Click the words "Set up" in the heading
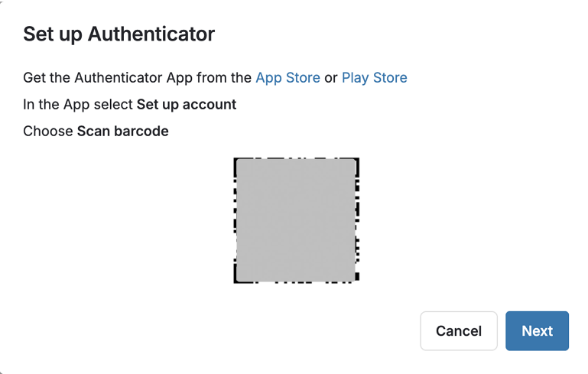Viewport: 588px width, 374px height. click(54, 34)
